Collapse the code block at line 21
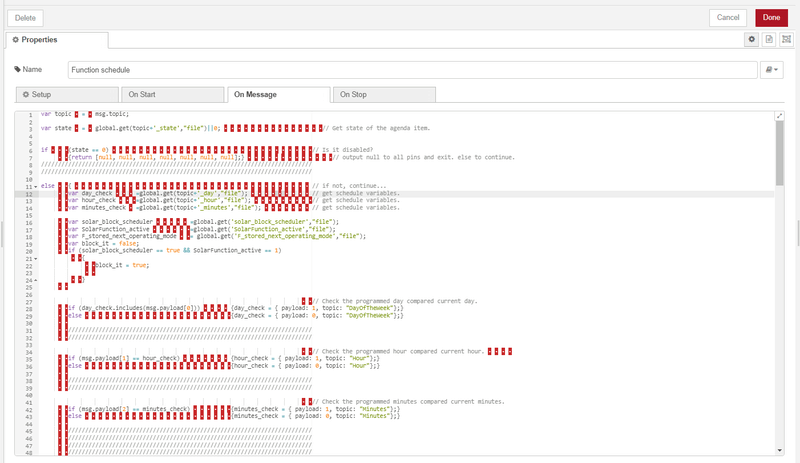The width and height of the screenshot is (800, 463). (35, 259)
